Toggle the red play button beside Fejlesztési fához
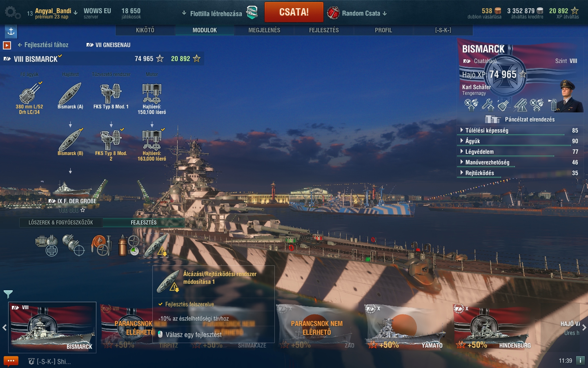 point(7,45)
